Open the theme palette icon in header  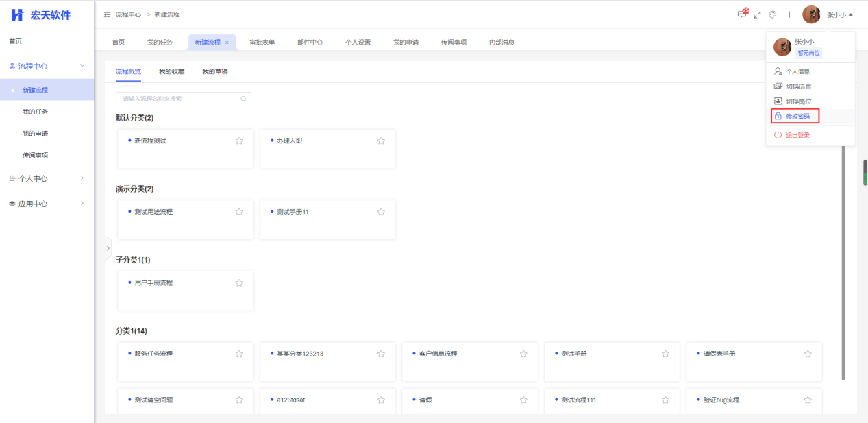772,14
